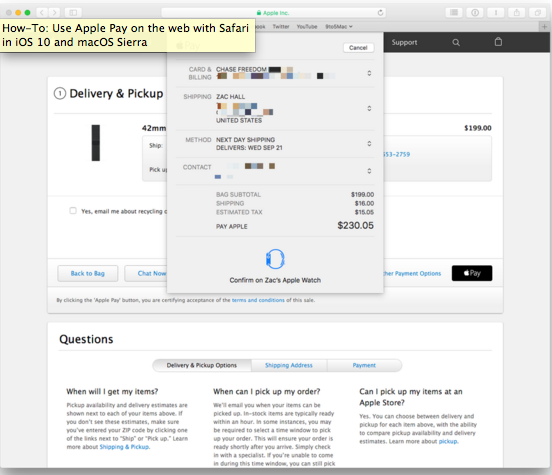The width and height of the screenshot is (552, 475).
Task: Open Support in Apple navigation
Action: coord(404,42)
